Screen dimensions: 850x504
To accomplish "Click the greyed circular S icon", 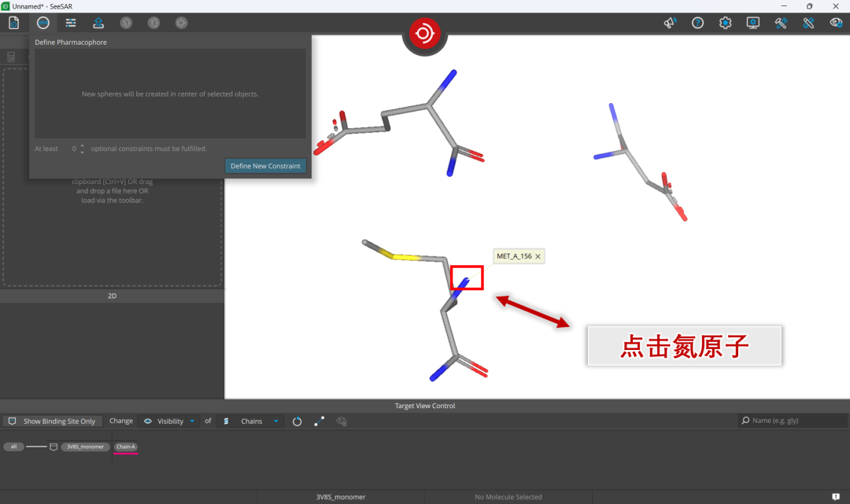I will coord(126,23).
